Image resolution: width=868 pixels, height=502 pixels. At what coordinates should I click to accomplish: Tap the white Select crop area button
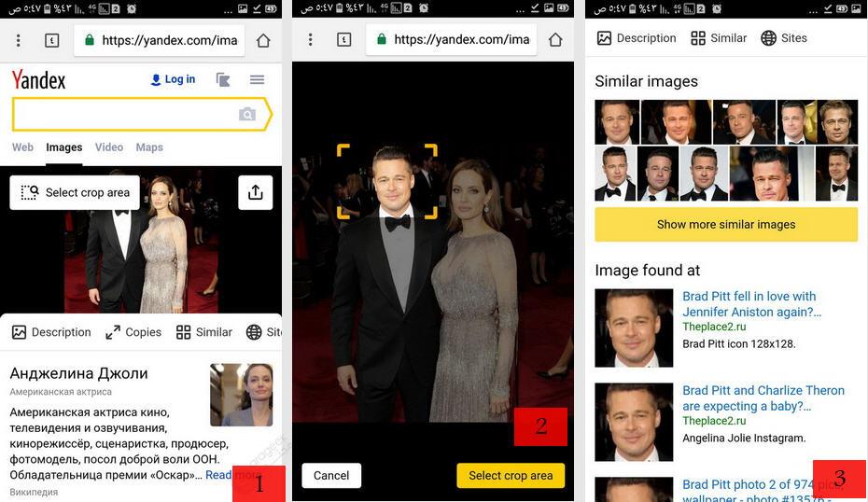coord(75,192)
